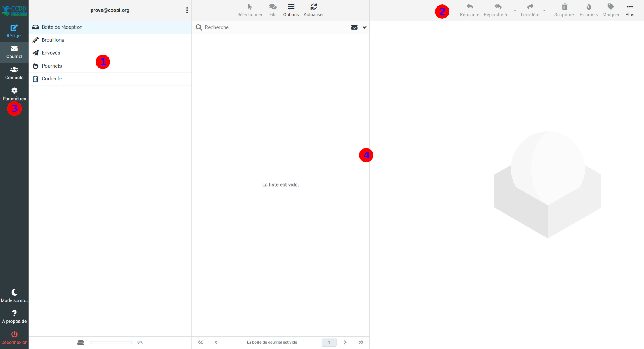Open the Répondre à tous dropdown arrow
The width and height of the screenshot is (644, 349).
pos(515,10)
